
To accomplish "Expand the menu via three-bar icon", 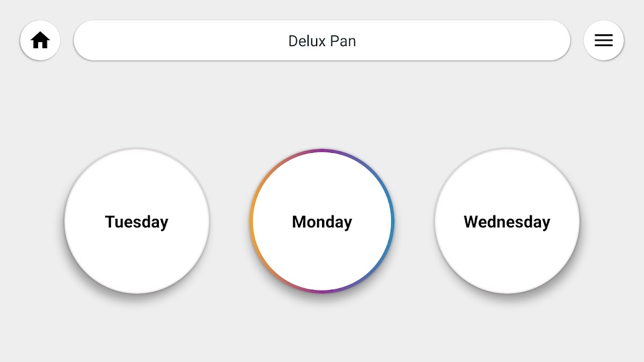I will 603,40.
